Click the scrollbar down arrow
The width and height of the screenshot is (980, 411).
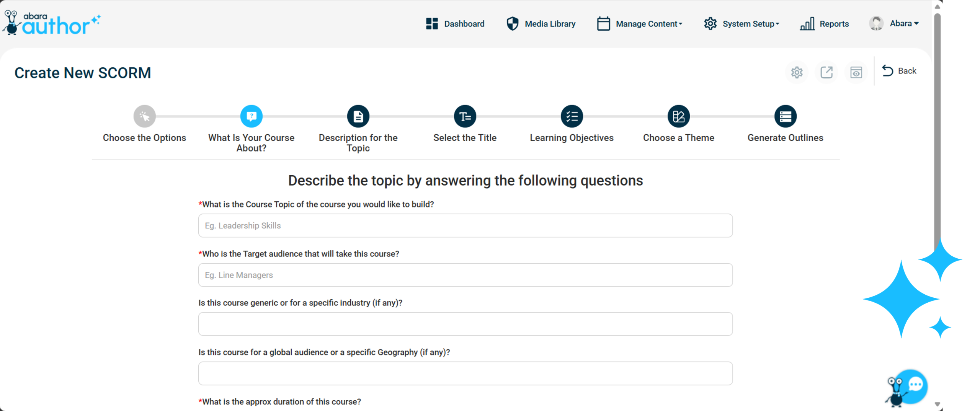(x=937, y=404)
